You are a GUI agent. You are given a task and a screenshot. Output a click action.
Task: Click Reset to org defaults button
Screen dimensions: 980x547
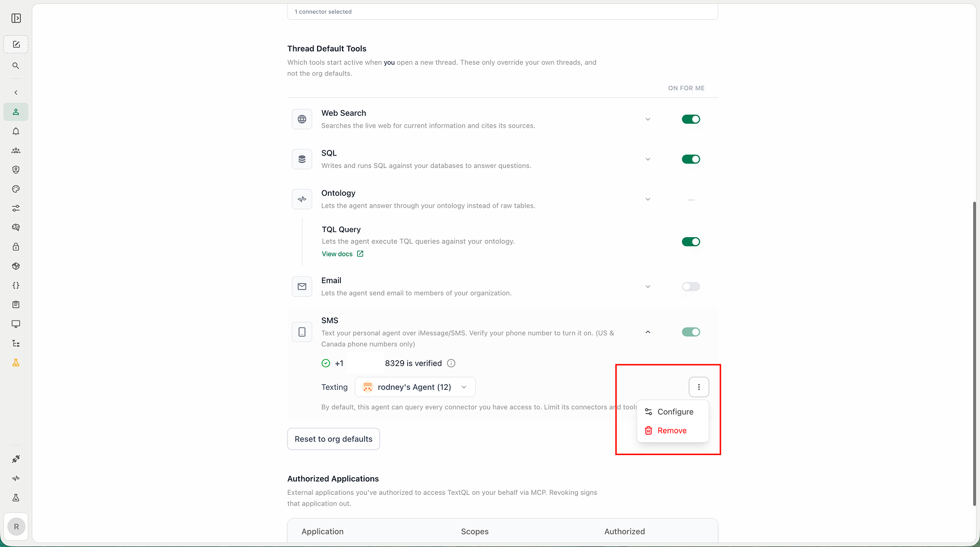tap(333, 439)
